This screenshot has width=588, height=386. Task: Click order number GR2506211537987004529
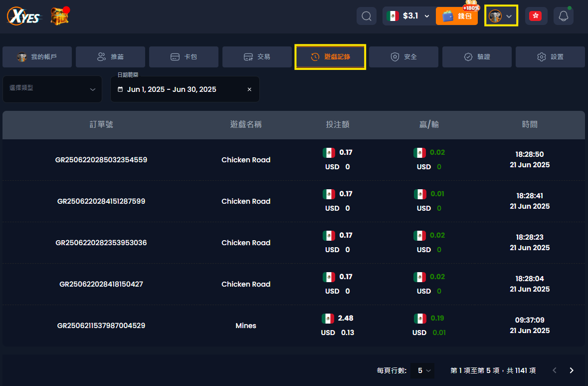pos(101,326)
